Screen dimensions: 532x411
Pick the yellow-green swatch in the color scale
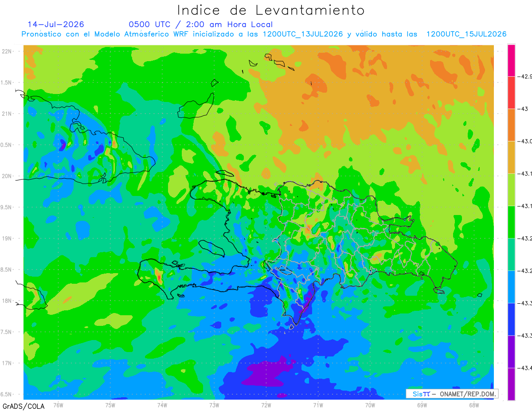(x=511, y=190)
